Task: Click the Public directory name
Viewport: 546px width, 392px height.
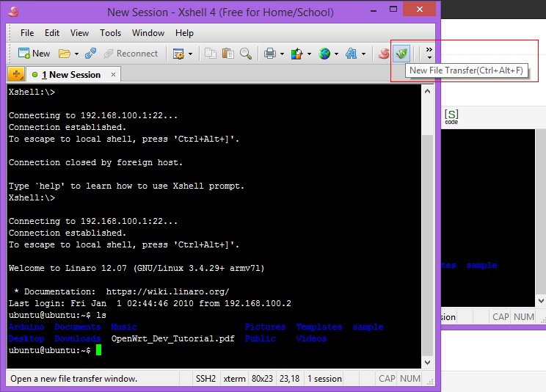Action: pyautogui.click(x=260, y=338)
